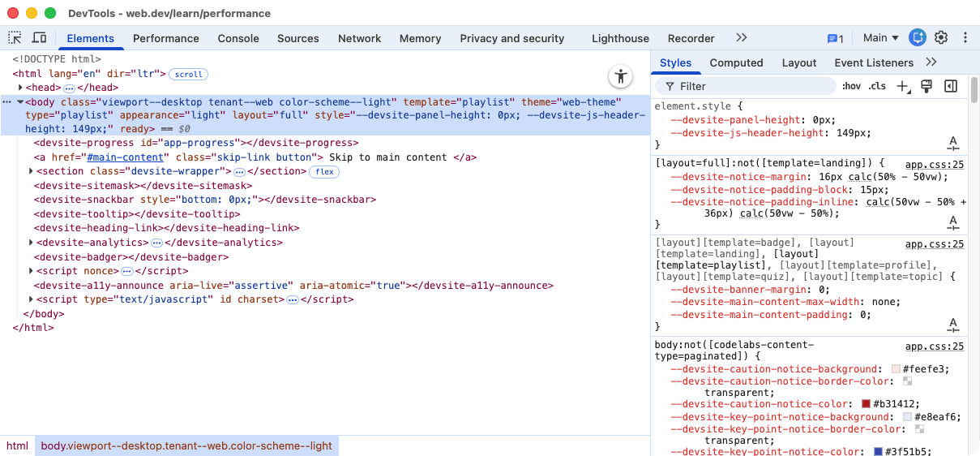Show more Styles sidebar tabs
The width and height of the screenshot is (980, 456).
[x=931, y=62]
